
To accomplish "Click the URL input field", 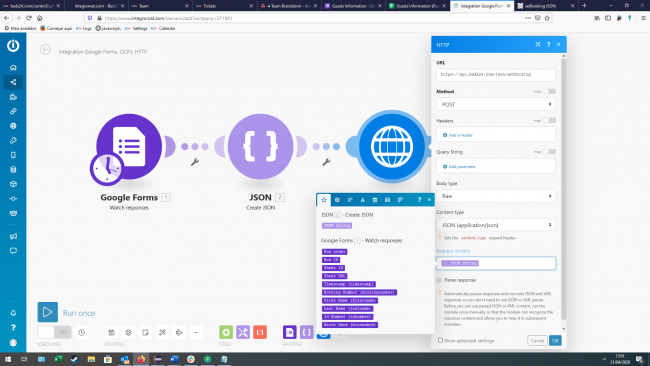I will tap(496, 75).
